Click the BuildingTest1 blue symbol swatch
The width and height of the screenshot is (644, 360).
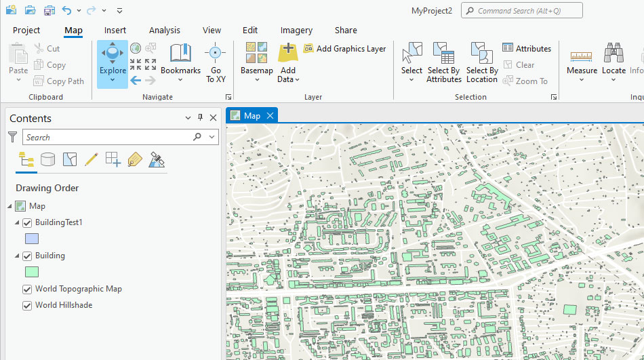point(32,239)
